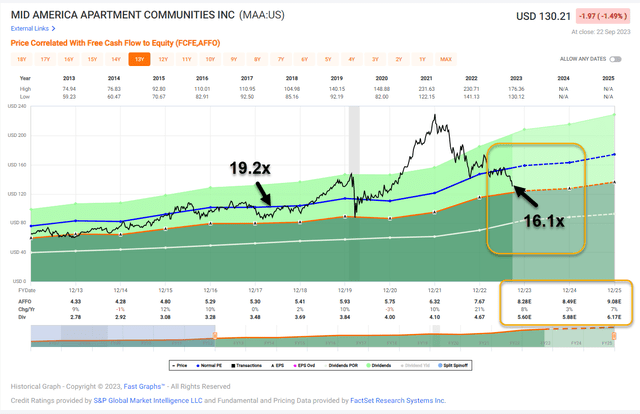Screen dimensions: 640x414
Task: Toggle the Normal PE legend entry
Action: pos(209,365)
